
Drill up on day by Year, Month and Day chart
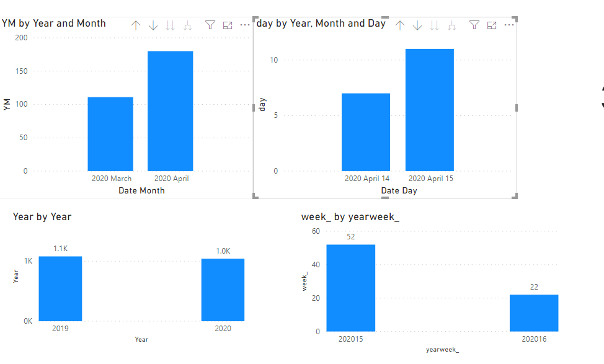(400, 25)
